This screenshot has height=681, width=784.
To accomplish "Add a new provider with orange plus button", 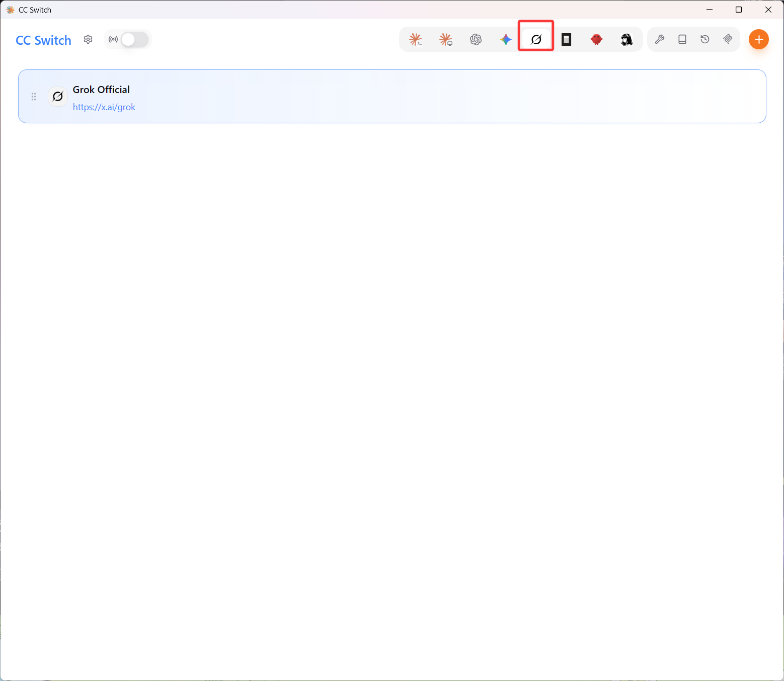I will coord(759,39).
